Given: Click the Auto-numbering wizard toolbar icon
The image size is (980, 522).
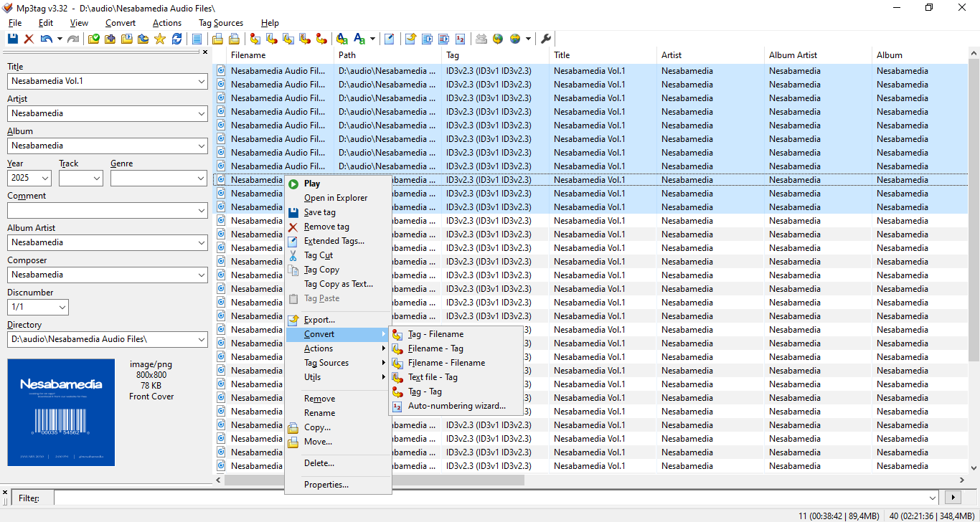Looking at the screenshot, I should tap(460, 39).
